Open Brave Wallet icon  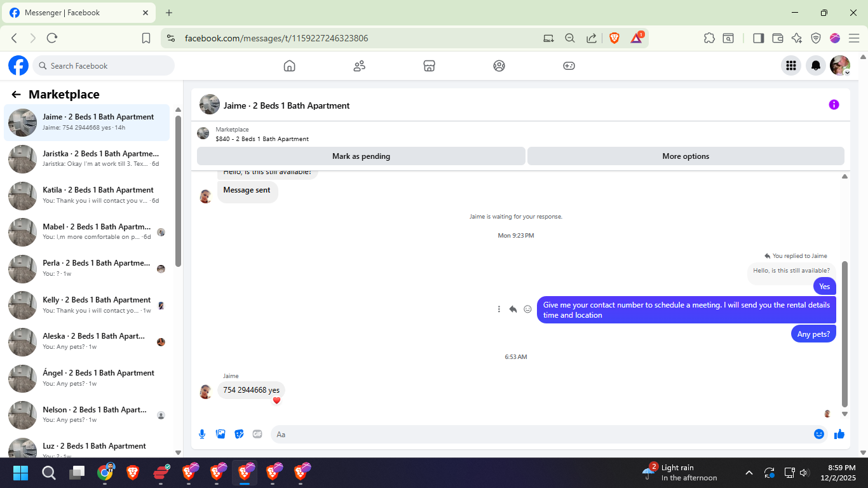click(x=777, y=38)
